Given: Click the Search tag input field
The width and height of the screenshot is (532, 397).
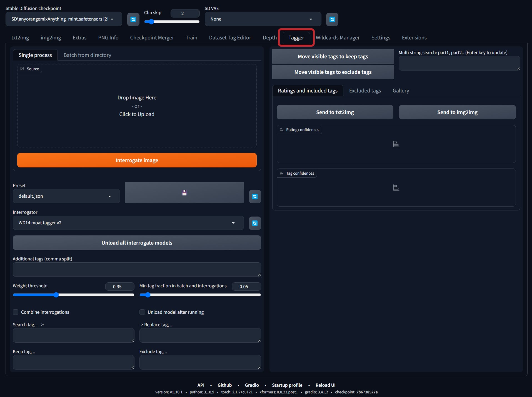Looking at the screenshot, I should [x=73, y=335].
